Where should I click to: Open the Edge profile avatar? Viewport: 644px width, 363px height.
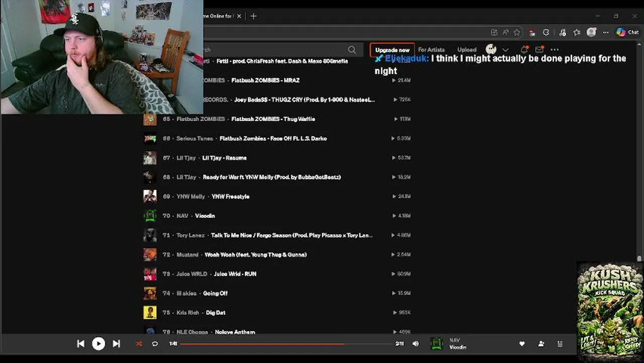click(592, 32)
